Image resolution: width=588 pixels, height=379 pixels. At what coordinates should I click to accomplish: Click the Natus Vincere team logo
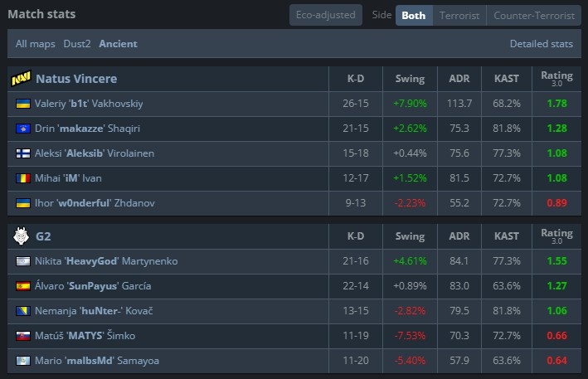click(x=21, y=79)
